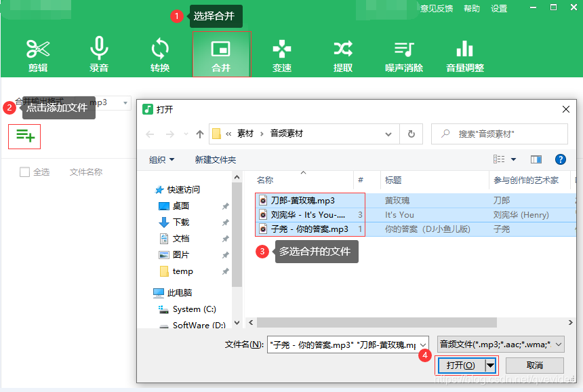Viewport: 583px width, 392px height.
Task: Click the 素材 breadcrumb path segment
Action: 245,134
